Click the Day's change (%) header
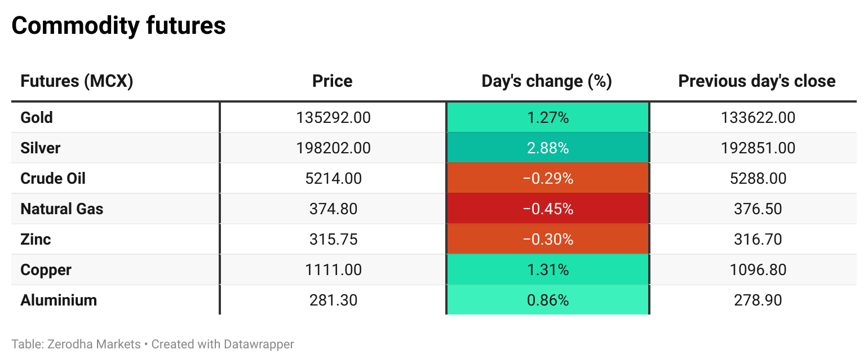868x363 pixels. point(547,81)
